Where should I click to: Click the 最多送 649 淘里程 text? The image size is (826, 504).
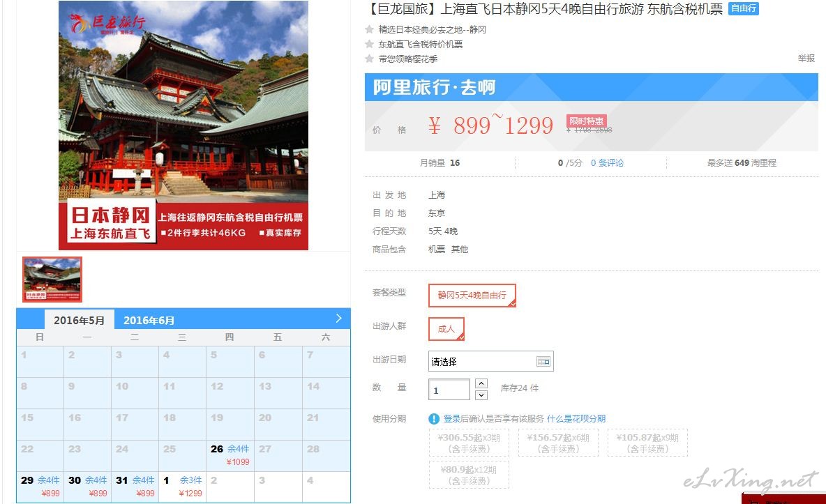click(x=742, y=162)
